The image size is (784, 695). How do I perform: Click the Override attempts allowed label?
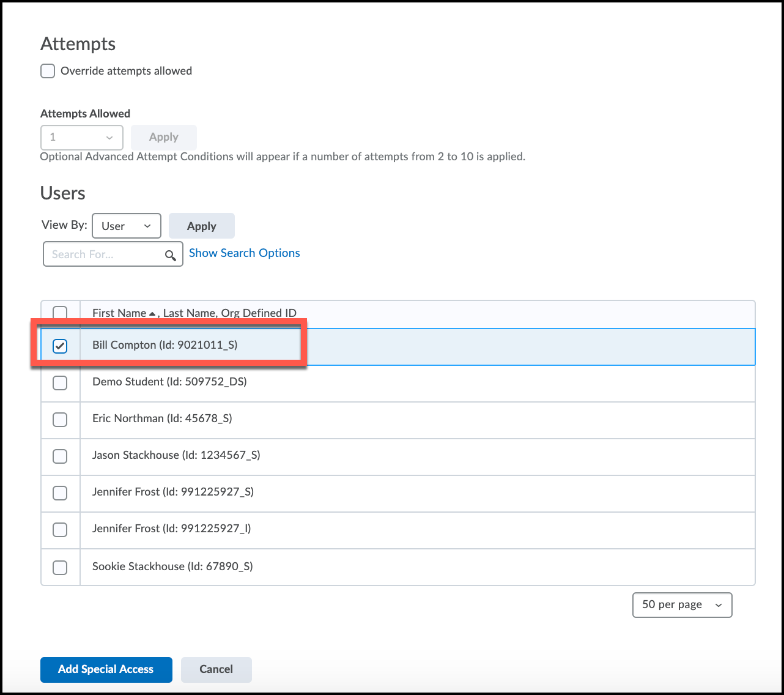tap(127, 71)
